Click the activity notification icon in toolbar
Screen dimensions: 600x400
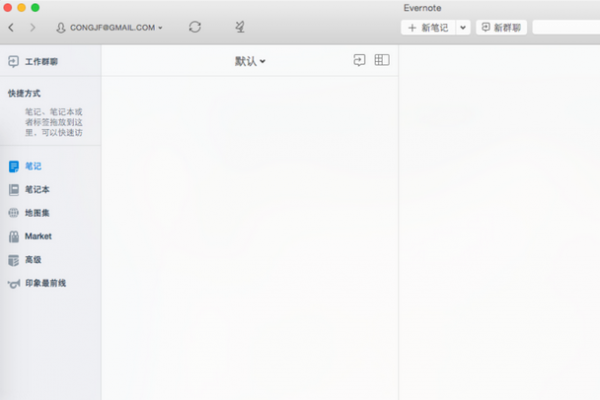pos(241,27)
